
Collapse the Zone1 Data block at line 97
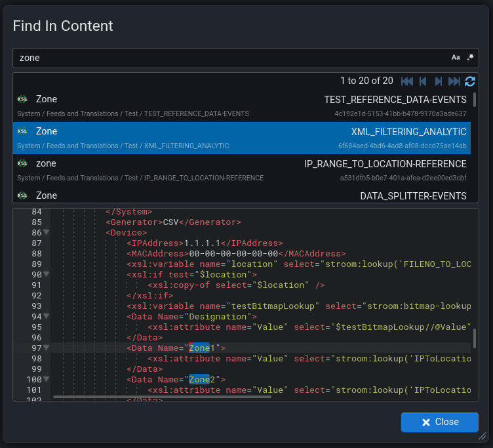click(47, 348)
